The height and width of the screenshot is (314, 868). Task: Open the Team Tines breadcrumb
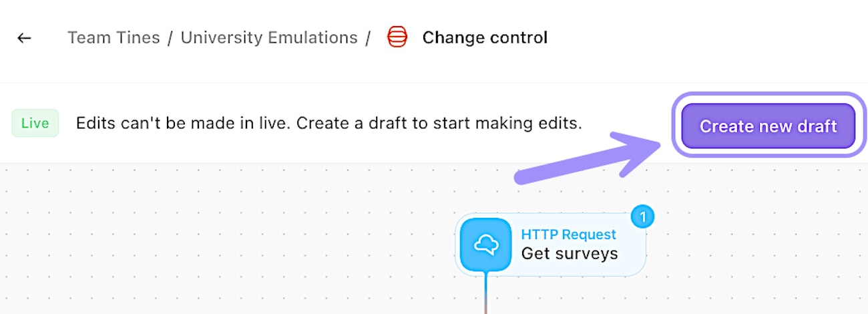click(114, 37)
